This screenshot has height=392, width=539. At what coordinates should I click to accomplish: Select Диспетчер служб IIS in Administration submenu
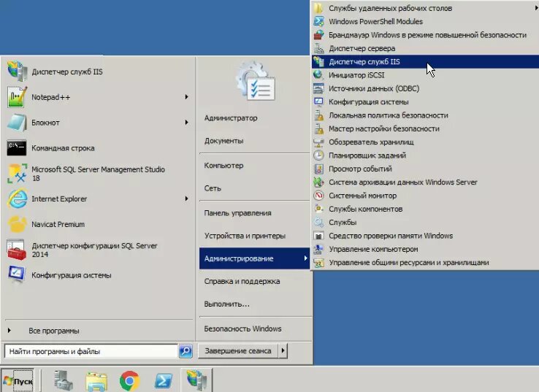[425, 61]
